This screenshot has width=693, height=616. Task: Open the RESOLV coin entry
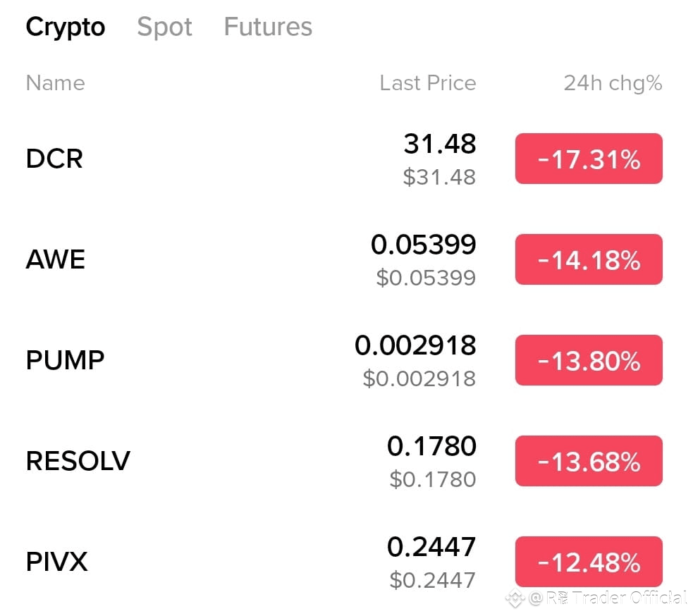(x=78, y=461)
